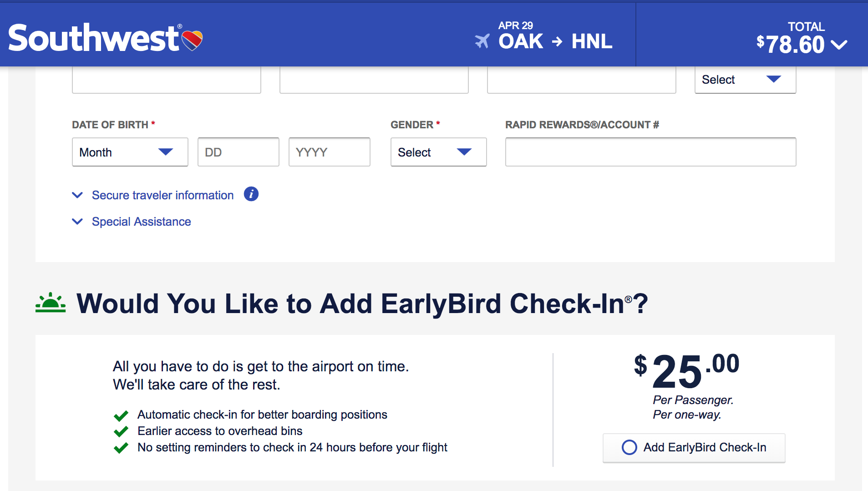Click the Rapid Rewards account number field
The image size is (868, 491).
(x=651, y=152)
